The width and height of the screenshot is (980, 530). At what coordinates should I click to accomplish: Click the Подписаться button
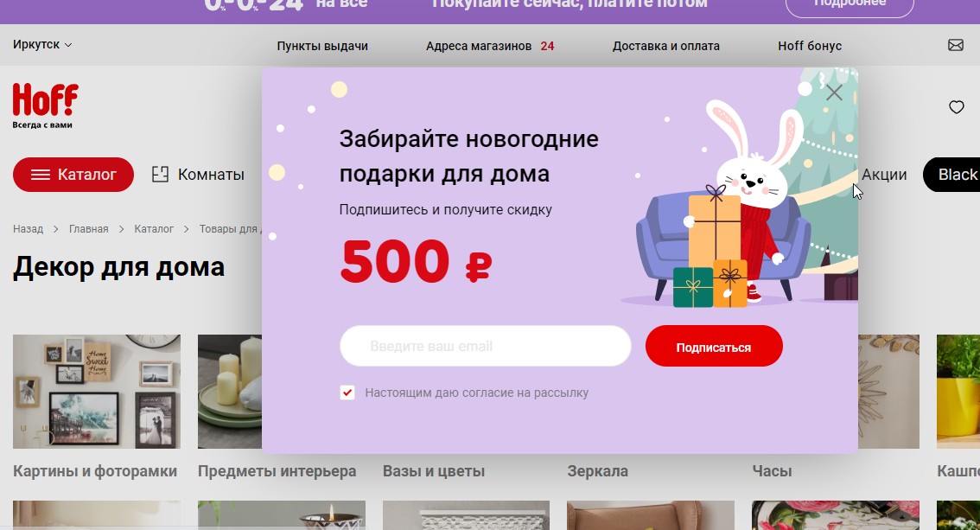(x=714, y=346)
